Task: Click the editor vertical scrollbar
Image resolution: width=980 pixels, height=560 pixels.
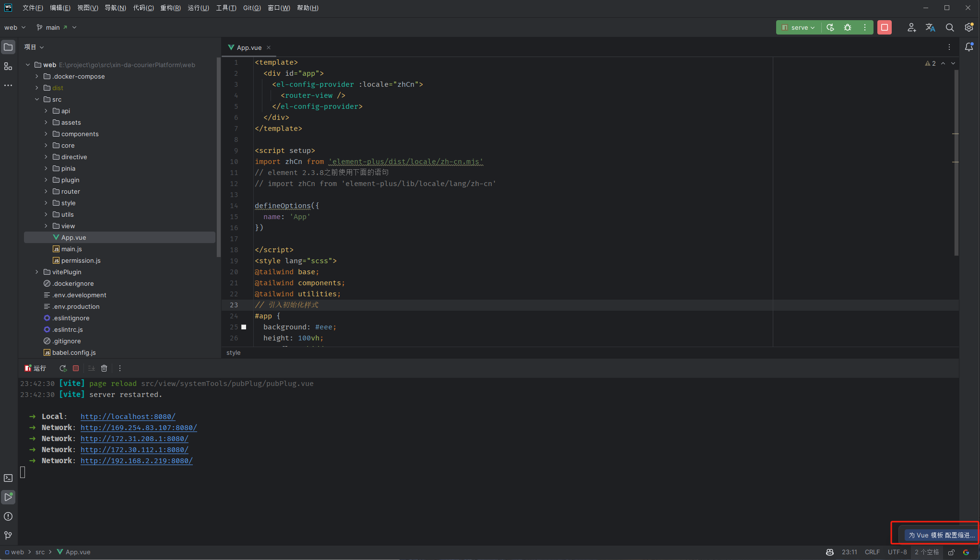Action: click(x=956, y=163)
